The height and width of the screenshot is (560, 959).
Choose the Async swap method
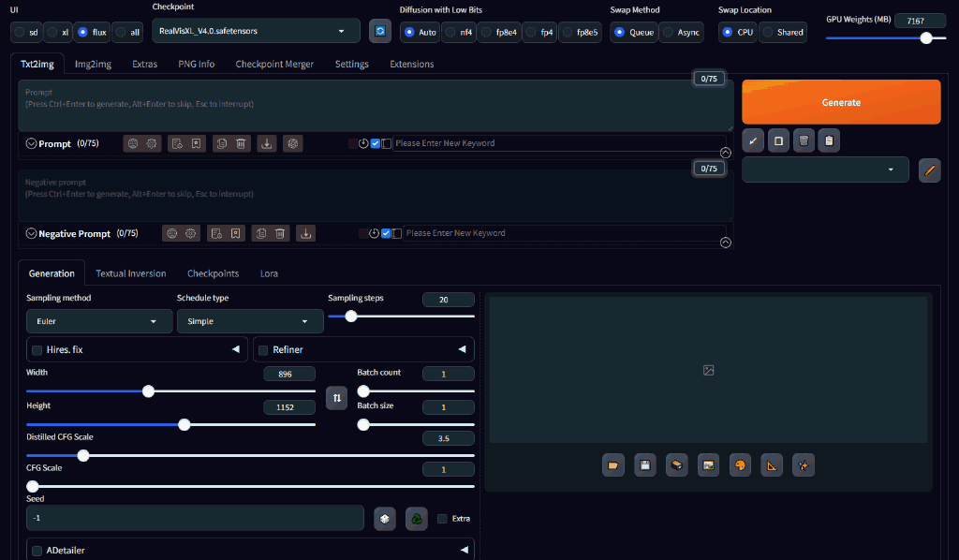(x=681, y=32)
